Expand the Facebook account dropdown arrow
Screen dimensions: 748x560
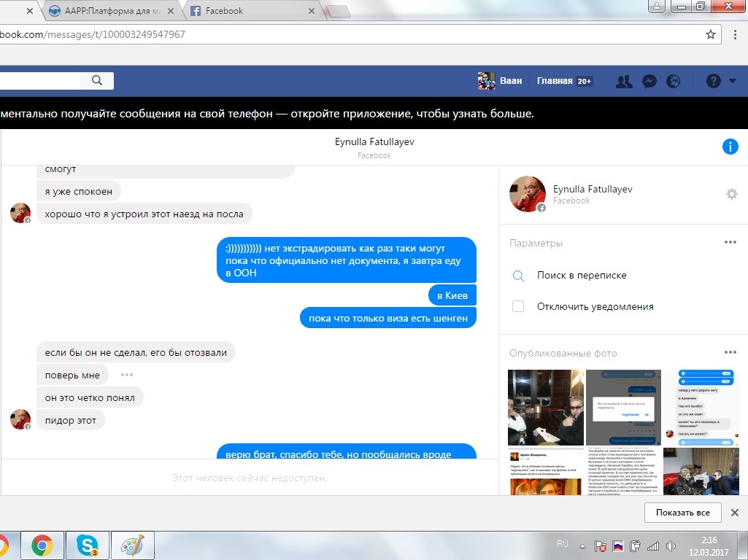point(733,81)
